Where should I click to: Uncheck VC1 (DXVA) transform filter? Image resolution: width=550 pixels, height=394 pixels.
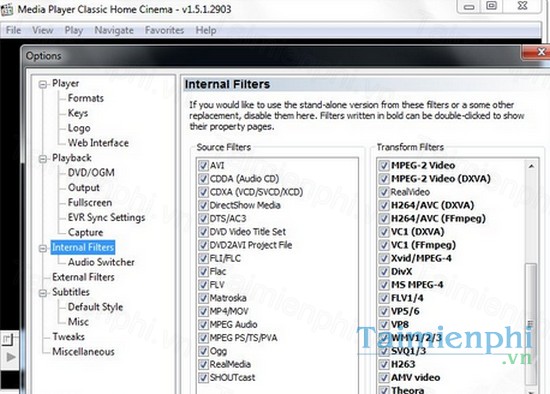click(384, 232)
